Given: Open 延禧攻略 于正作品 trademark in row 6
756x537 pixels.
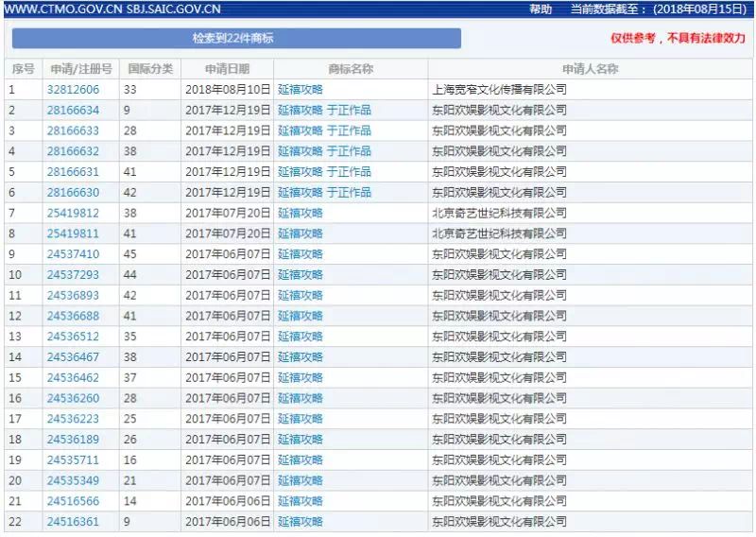Looking at the screenshot, I should pyautogui.click(x=324, y=193).
